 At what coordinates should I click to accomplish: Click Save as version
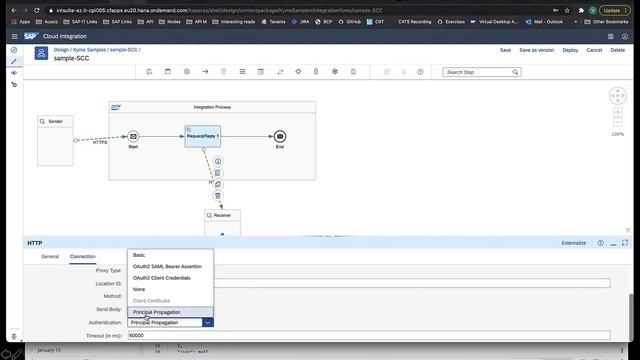tap(536, 50)
